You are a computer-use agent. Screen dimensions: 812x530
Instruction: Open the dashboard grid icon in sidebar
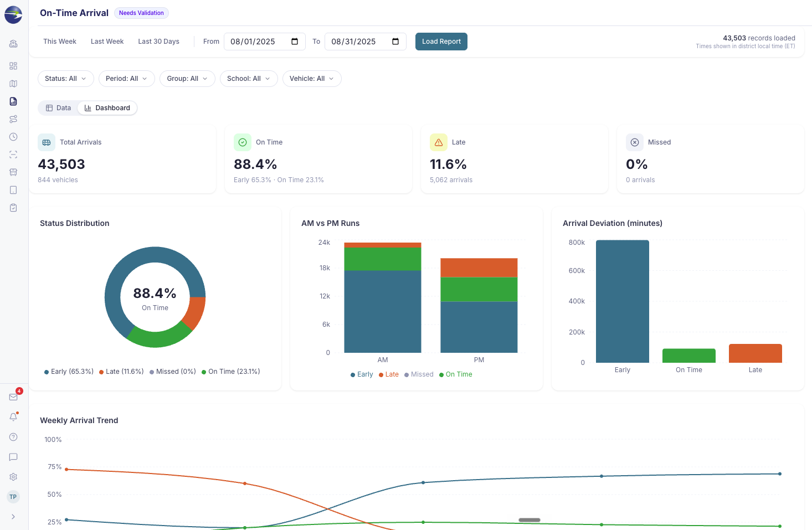tap(13, 66)
